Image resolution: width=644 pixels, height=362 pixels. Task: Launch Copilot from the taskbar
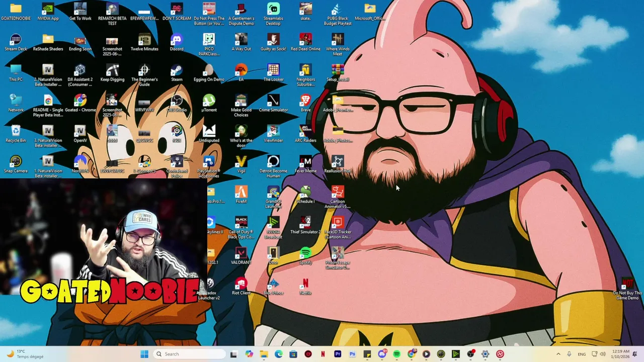pyautogui.click(x=249, y=354)
